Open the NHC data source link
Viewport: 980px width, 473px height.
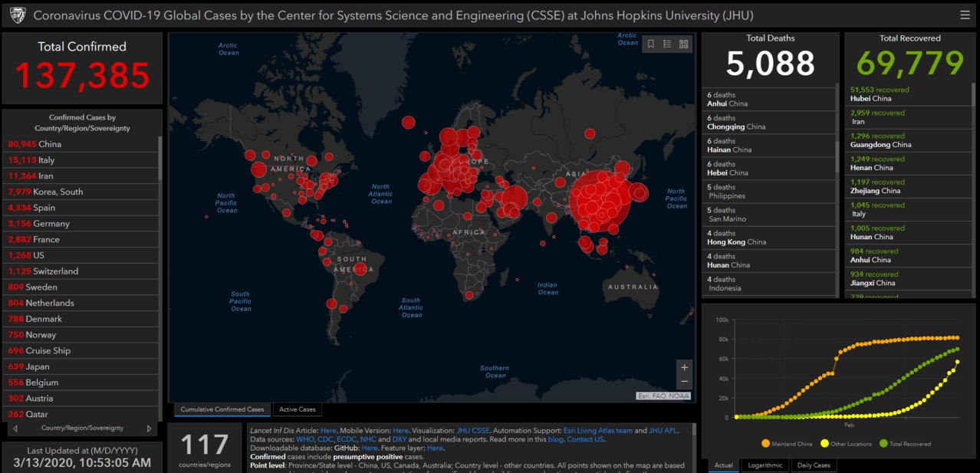click(368, 439)
